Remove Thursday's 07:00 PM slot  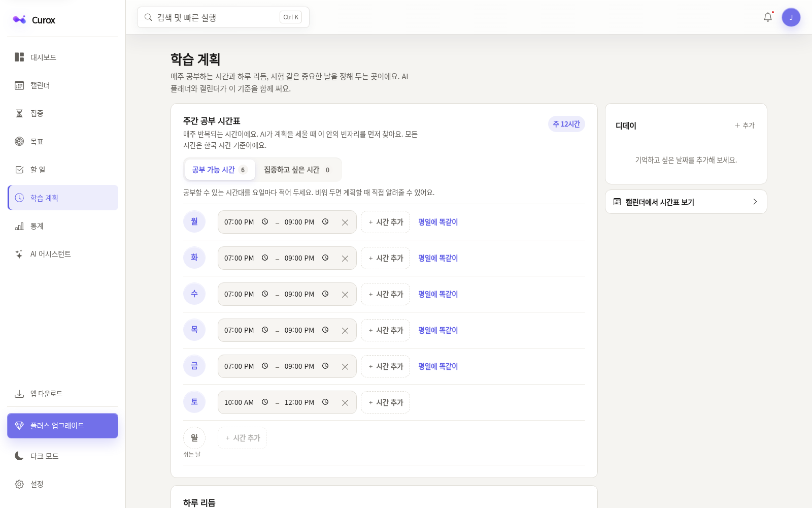coord(345,330)
